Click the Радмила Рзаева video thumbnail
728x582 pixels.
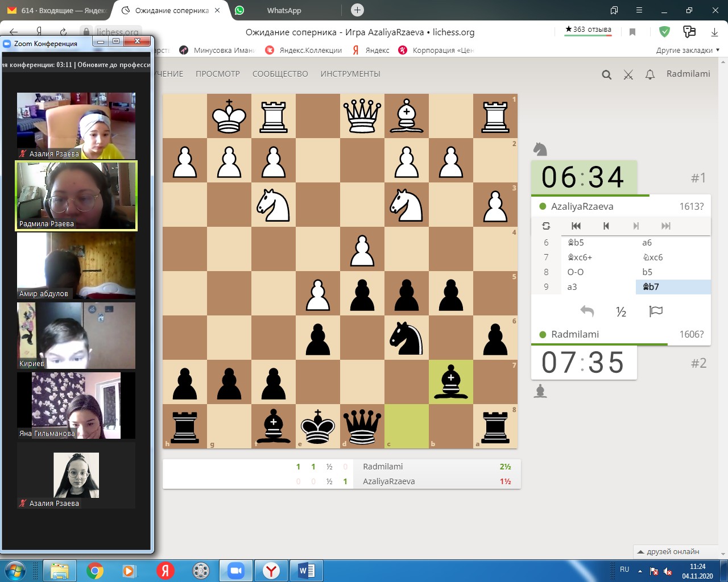pyautogui.click(x=76, y=196)
